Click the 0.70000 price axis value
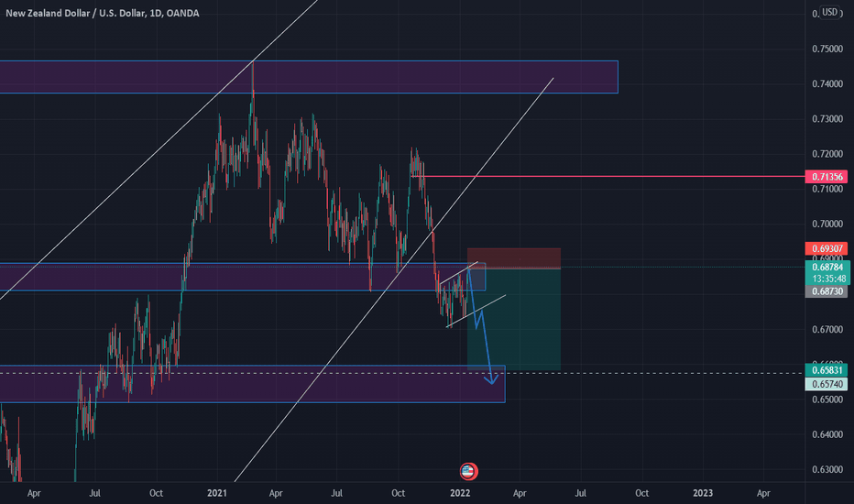 [x=827, y=224]
